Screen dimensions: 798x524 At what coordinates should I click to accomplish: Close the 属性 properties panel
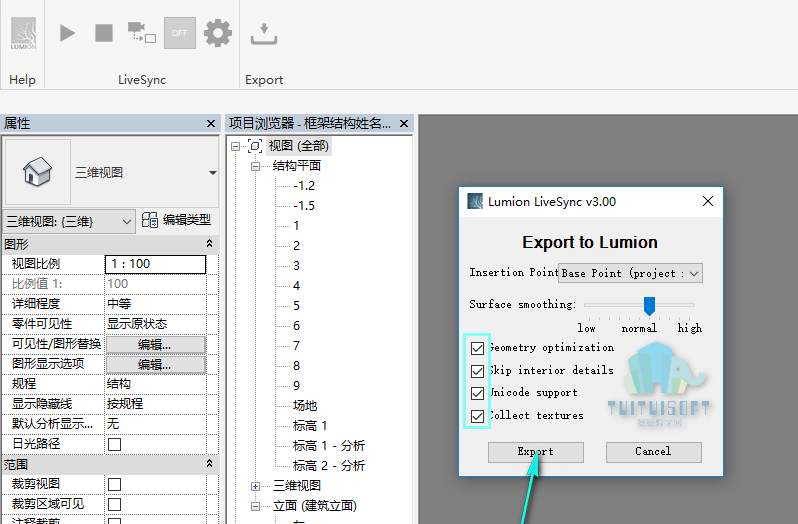pos(211,124)
